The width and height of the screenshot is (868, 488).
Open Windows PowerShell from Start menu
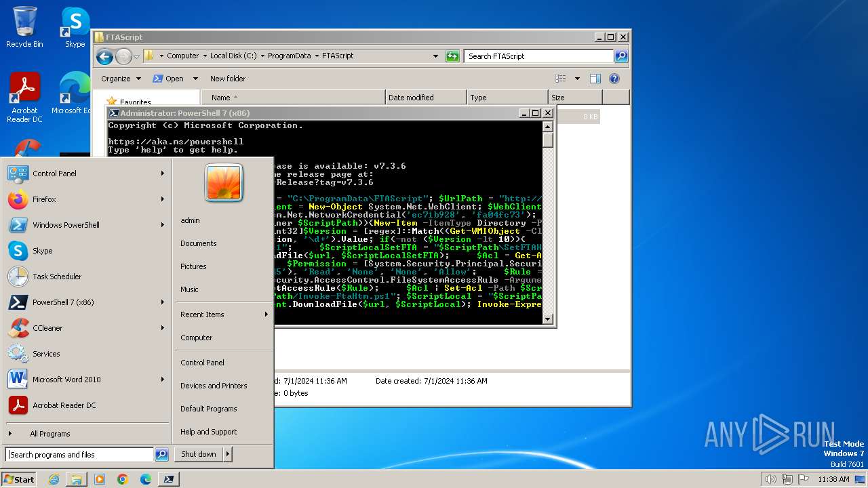pyautogui.click(x=86, y=225)
